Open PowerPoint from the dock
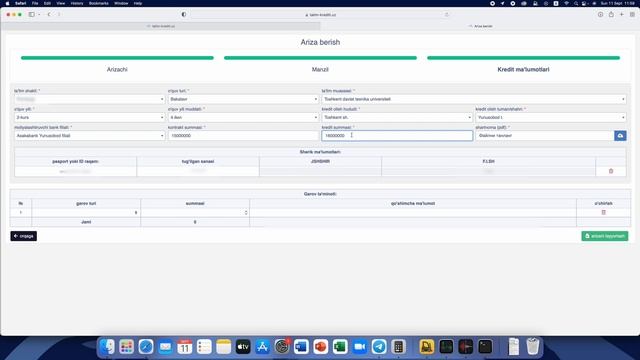Image resolution: width=640 pixels, height=360 pixels. 320,347
